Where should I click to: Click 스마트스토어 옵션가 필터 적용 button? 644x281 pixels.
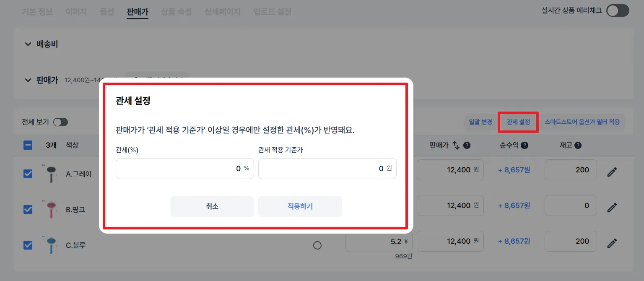[x=582, y=122]
